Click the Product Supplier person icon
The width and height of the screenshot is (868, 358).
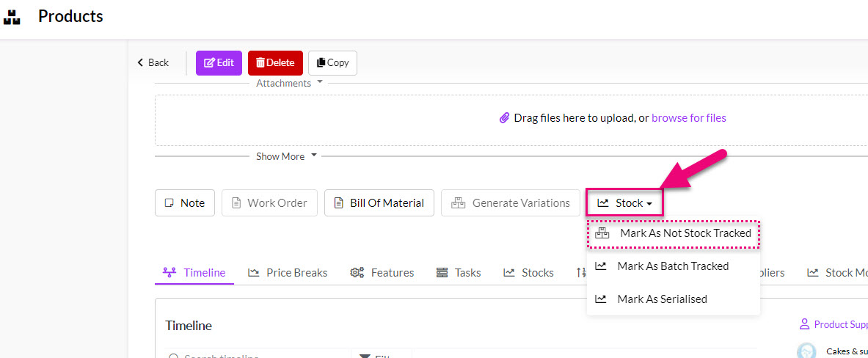(804, 324)
